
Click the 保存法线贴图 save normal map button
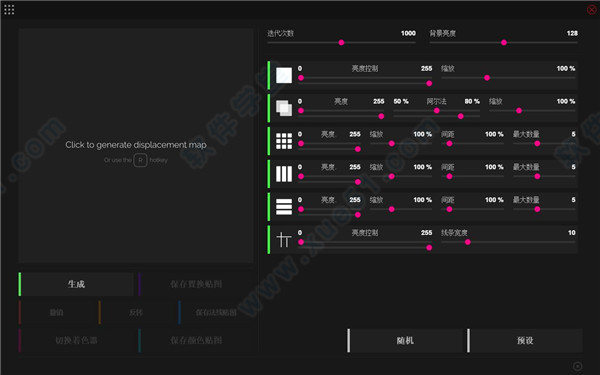click(216, 313)
